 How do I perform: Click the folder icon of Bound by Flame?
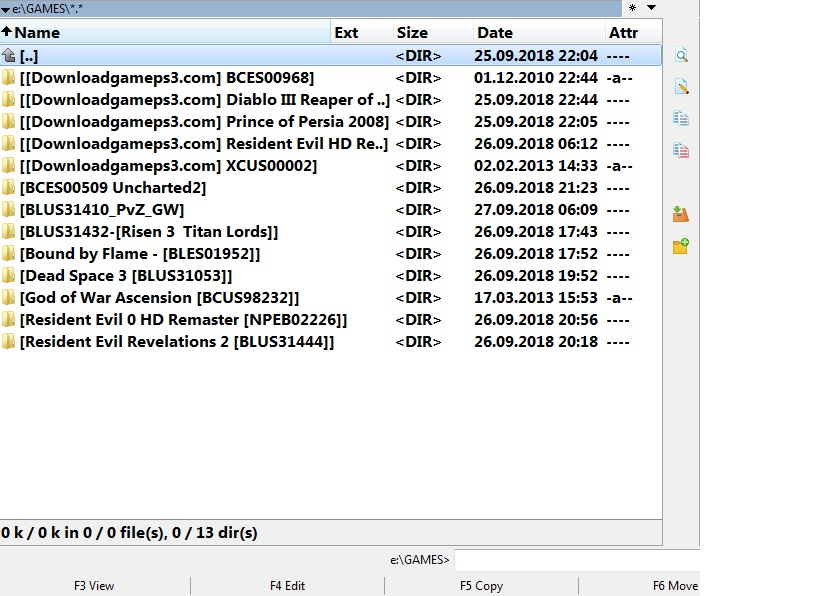[8, 254]
